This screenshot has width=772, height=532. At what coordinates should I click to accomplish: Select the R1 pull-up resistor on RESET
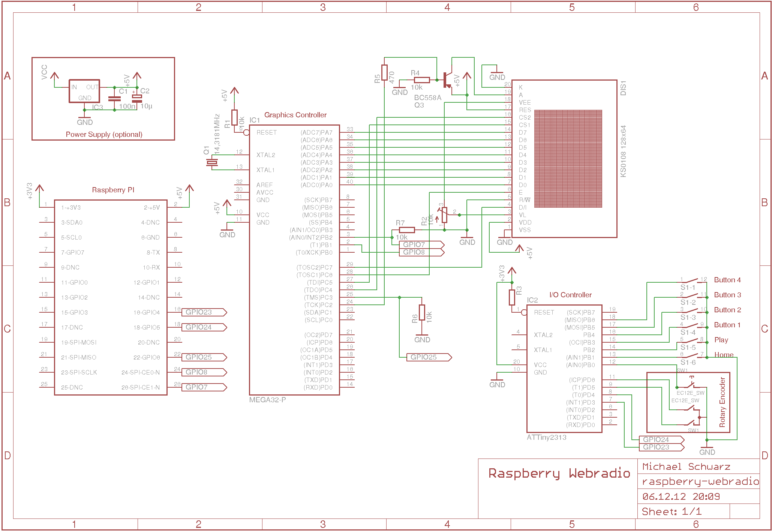point(234,117)
